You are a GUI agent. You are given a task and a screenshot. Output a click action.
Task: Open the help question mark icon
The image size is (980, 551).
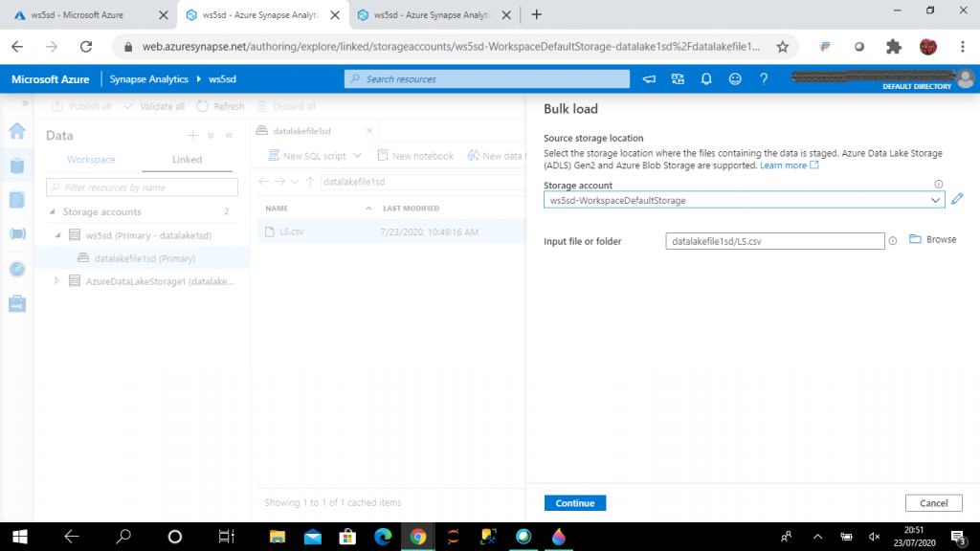point(764,78)
